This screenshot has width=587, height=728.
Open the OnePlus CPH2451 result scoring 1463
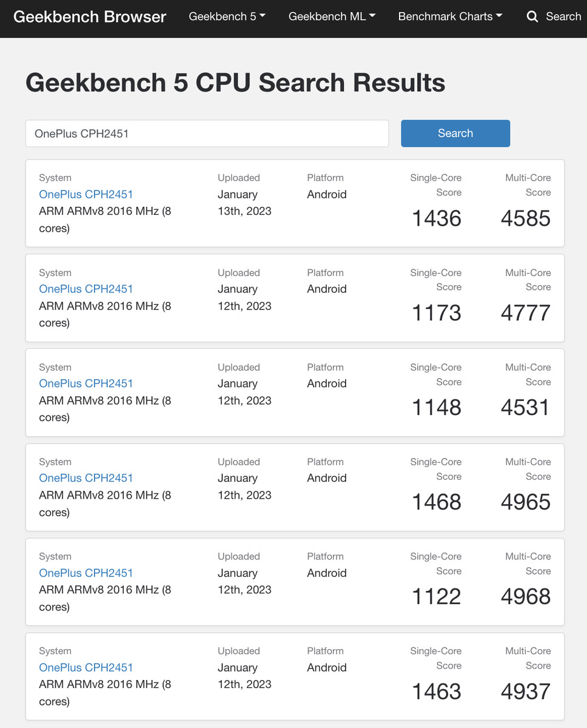pyautogui.click(x=86, y=667)
